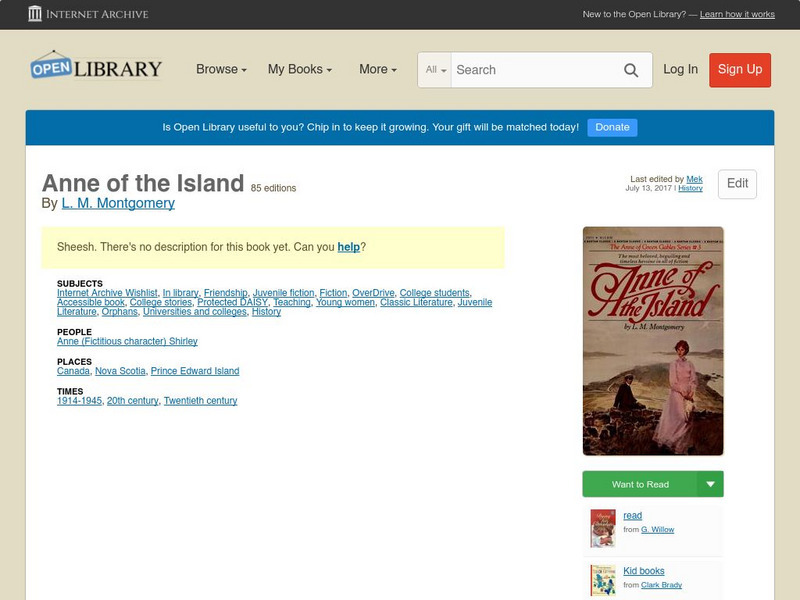Open the Young women subject link

point(345,302)
